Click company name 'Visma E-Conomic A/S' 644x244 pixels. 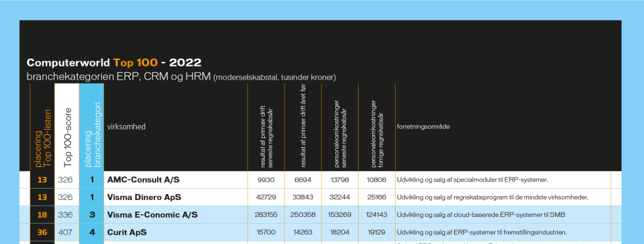pyautogui.click(x=152, y=214)
